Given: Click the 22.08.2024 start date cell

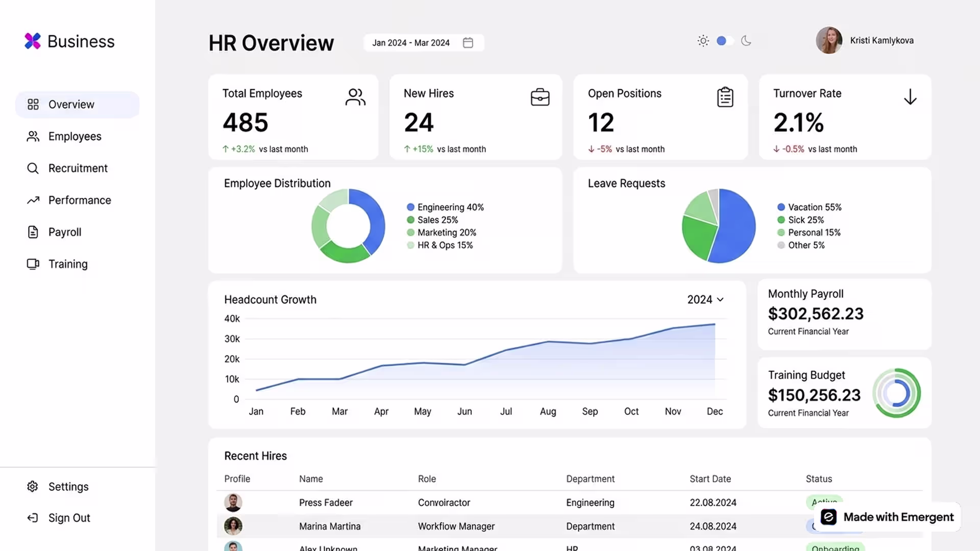Looking at the screenshot, I should tap(713, 503).
